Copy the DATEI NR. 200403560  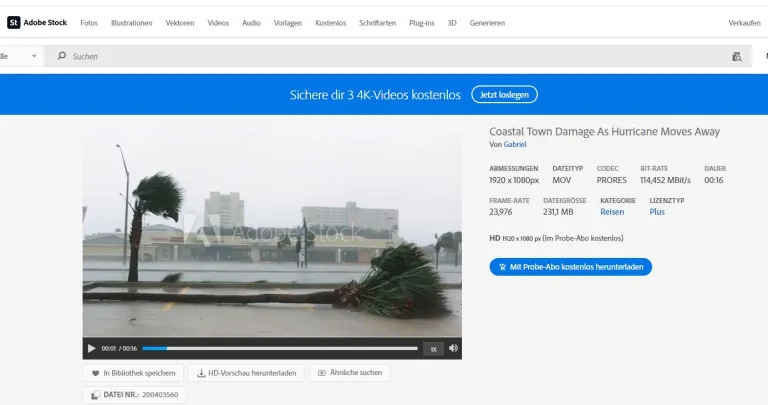(x=134, y=395)
